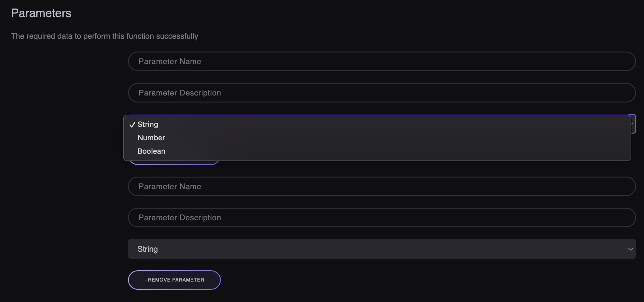Image resolution: width=644 pixels, height=302 pixels.
Task: Select String in the open type list
Action: 148,124
